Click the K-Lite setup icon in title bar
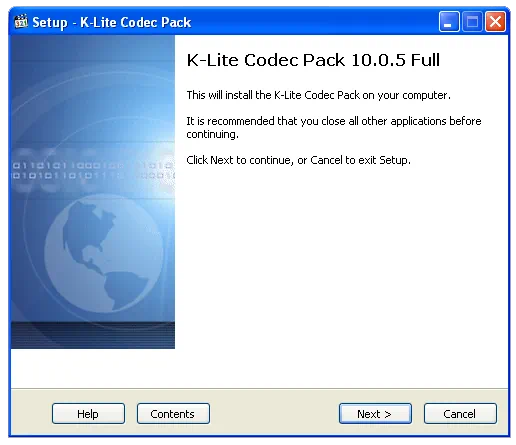The height and width of the screenshot is (445, 516). pyautogui.click(x=21, y=22)
